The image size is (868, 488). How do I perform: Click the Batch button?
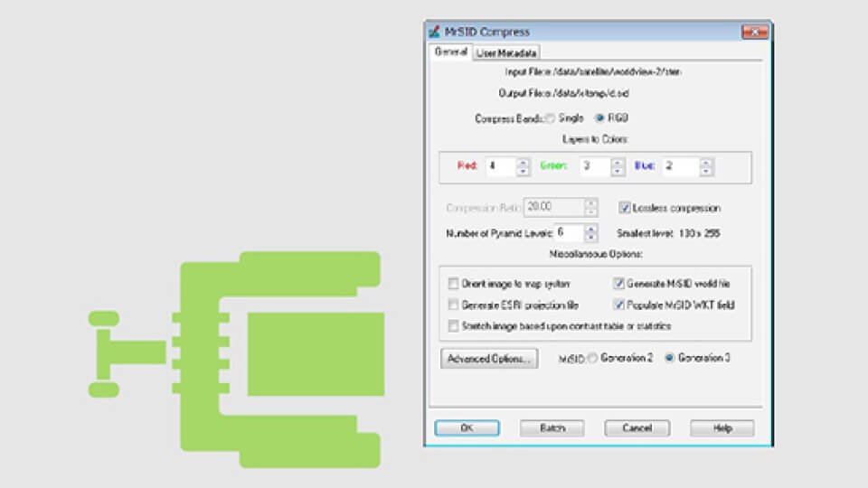click(x=552, y=428)
